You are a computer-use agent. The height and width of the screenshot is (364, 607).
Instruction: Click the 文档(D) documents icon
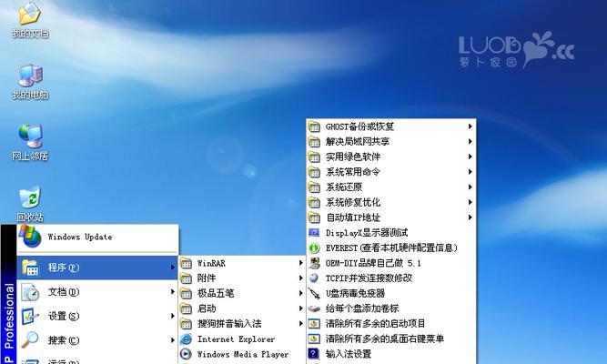30,291
